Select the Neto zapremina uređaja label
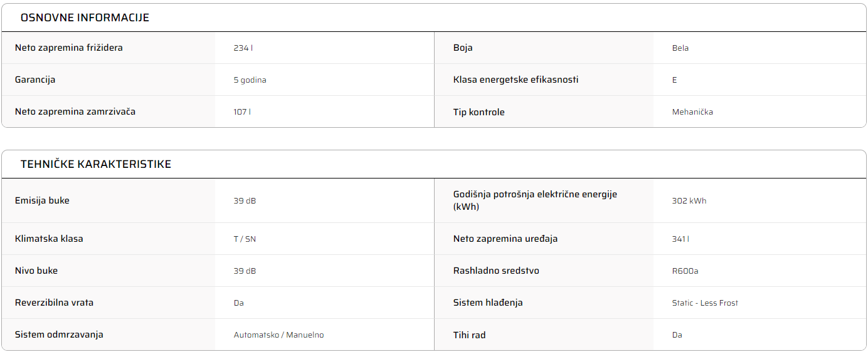Image resolution: width=868 pixels, height=352 pixels. [x=505, y=239]
